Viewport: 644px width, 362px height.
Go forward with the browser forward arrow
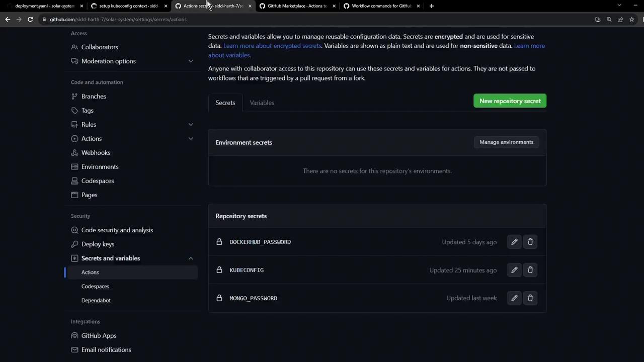[x=19, y=20]
